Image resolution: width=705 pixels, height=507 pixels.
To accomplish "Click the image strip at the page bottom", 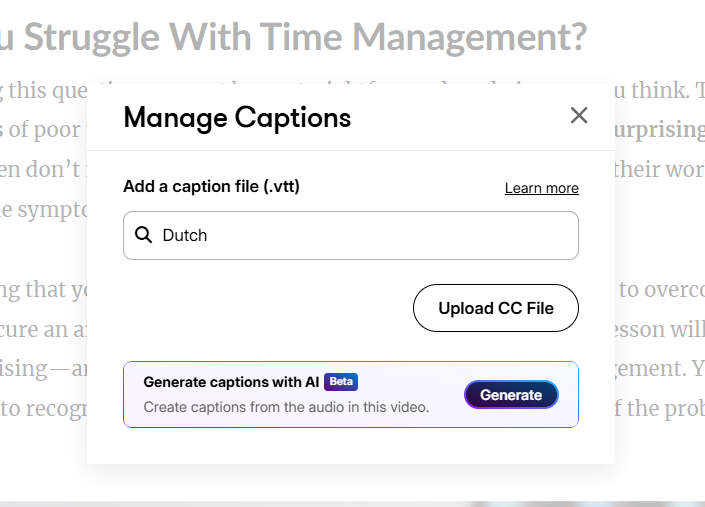I will pos(352,503).
